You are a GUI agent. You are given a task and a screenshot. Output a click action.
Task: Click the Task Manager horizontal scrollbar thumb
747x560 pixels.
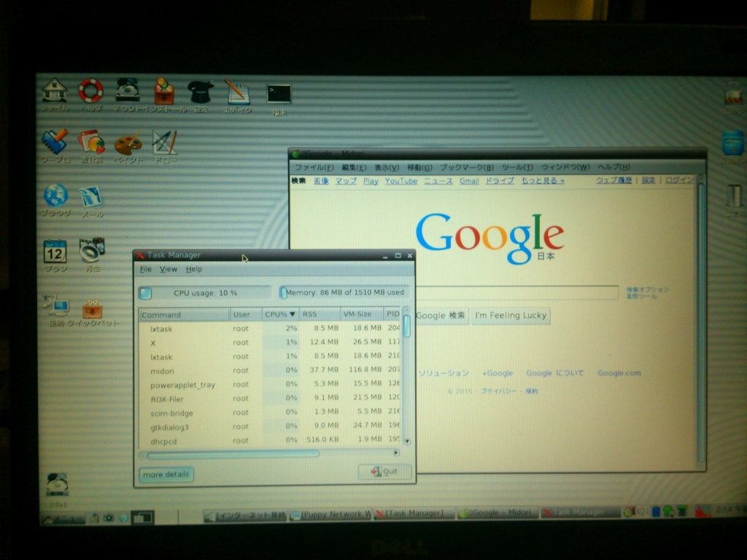click(x=233, y=455)
